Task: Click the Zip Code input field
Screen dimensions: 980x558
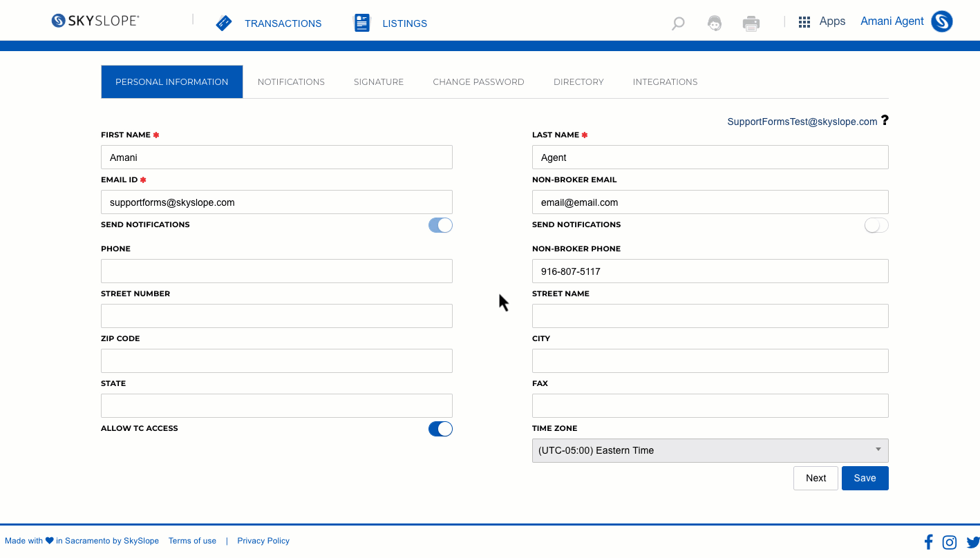Action: coord(276,360)
